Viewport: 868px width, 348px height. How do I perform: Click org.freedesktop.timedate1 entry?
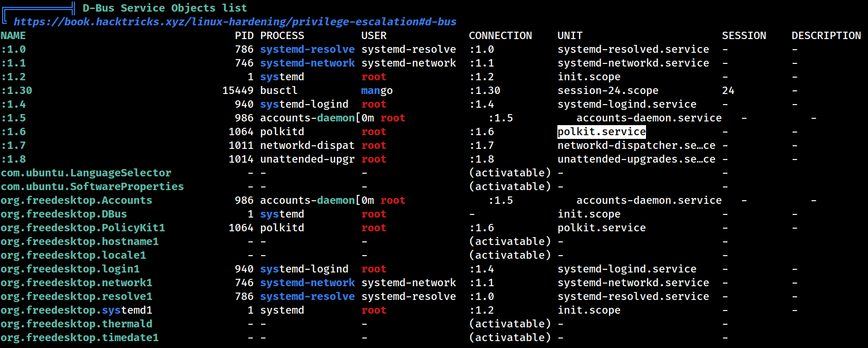pyautogui.click(x=80, y=337)
